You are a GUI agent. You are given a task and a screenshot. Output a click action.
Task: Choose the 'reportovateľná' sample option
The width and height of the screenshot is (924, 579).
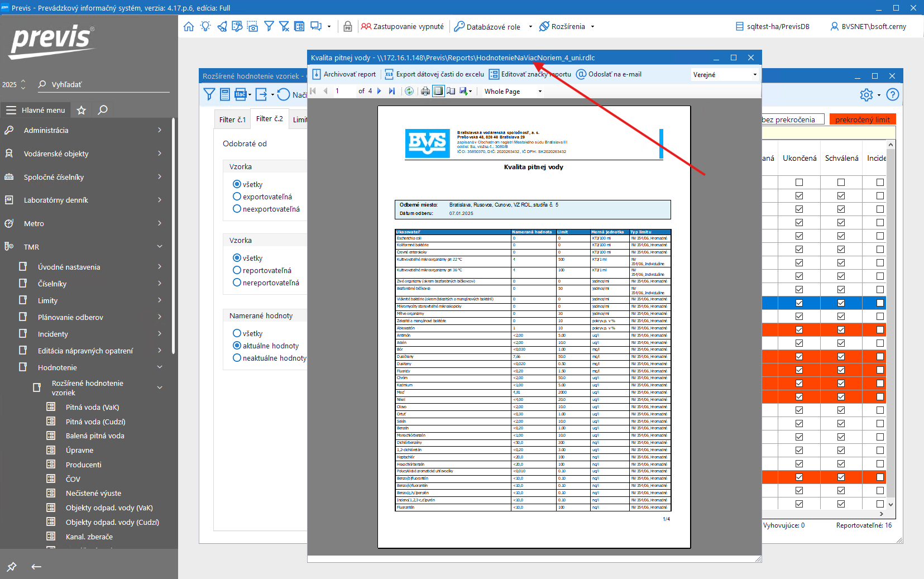coord(237,270)
